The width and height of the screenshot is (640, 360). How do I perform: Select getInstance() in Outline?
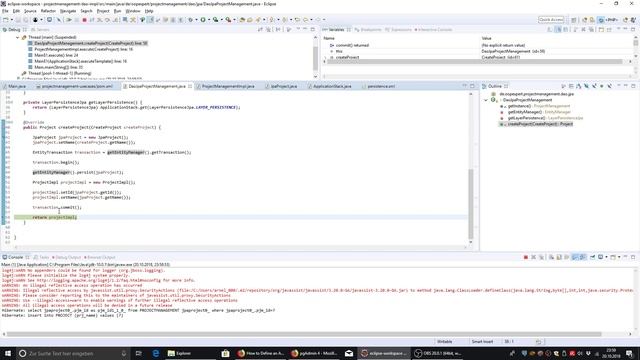point(534,106)
